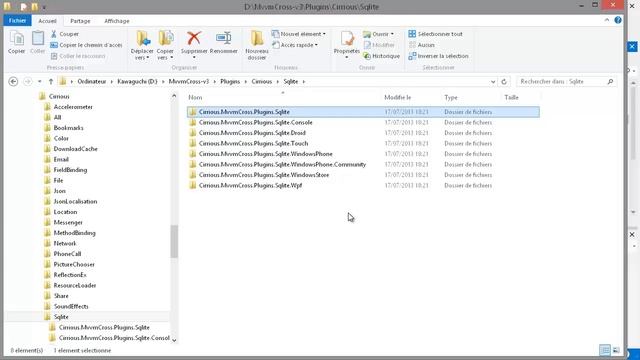Open the Ouvrir dropdown arrow
Viewport: 640px width, 360px height.
(x=392, y=34)
